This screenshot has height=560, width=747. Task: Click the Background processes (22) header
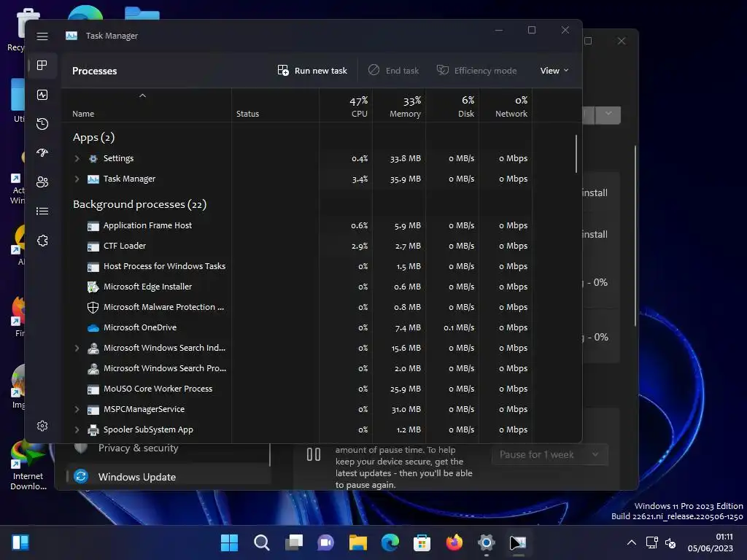click(139, 204)
